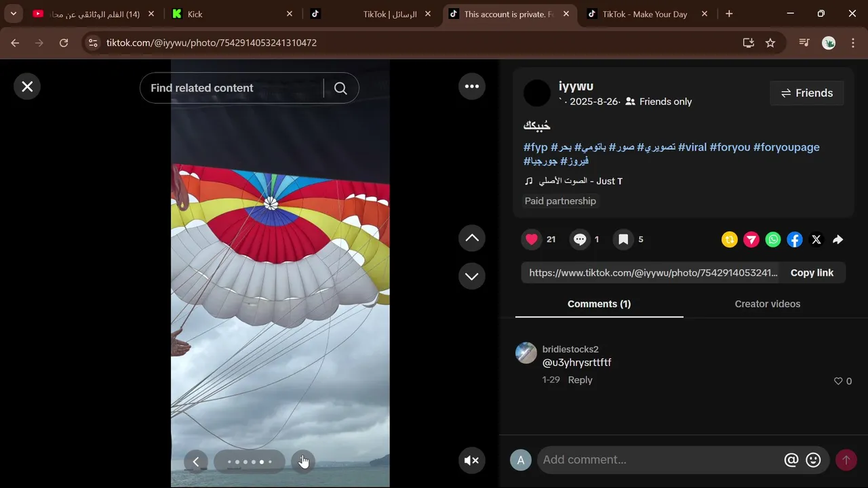
Task: Post the comment with the red arrow button
Action: tap(846, 460)
